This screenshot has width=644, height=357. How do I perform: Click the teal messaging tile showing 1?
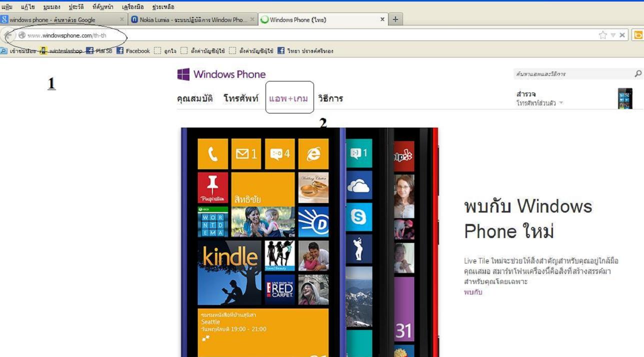(x=359, y=153)
